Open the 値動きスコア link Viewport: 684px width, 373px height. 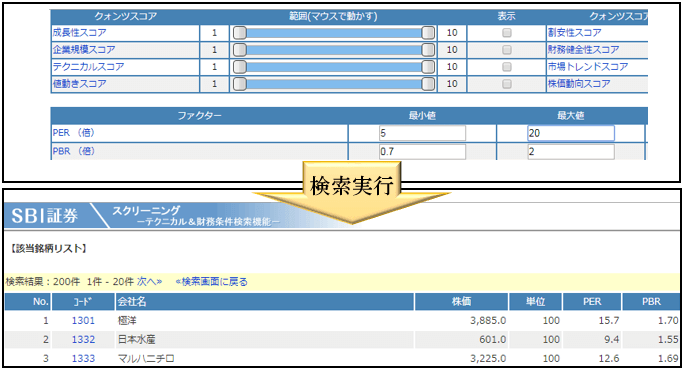[79, 84]
